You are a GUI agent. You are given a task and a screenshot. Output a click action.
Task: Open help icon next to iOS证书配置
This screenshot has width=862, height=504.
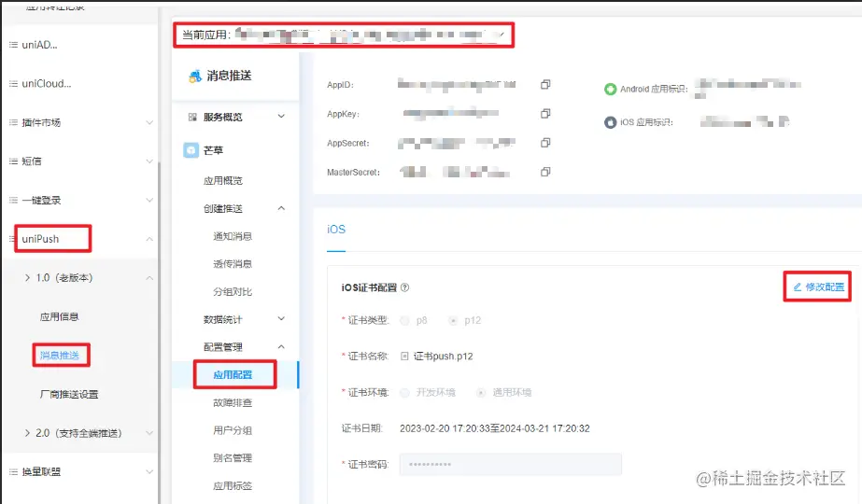[x=404, y=287]
